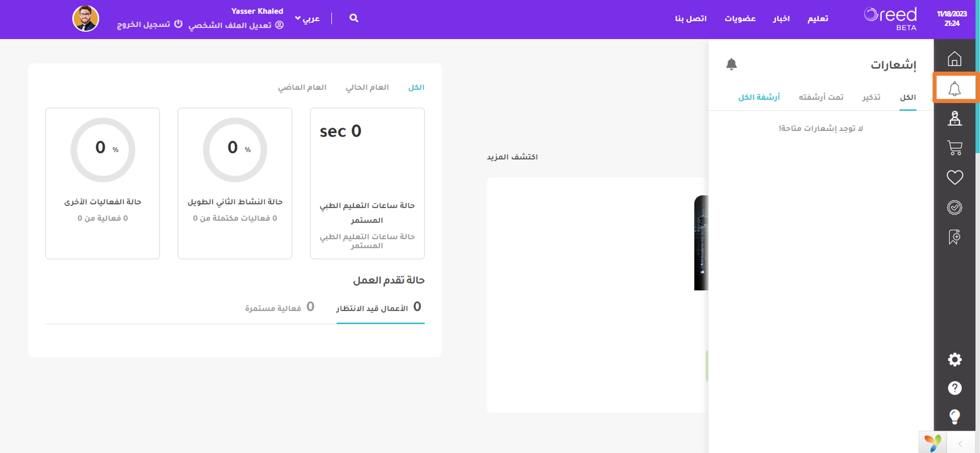Screen dimensions: 980x453
Task: Click the notifications bell in sidebar
Action: point(954,89)
